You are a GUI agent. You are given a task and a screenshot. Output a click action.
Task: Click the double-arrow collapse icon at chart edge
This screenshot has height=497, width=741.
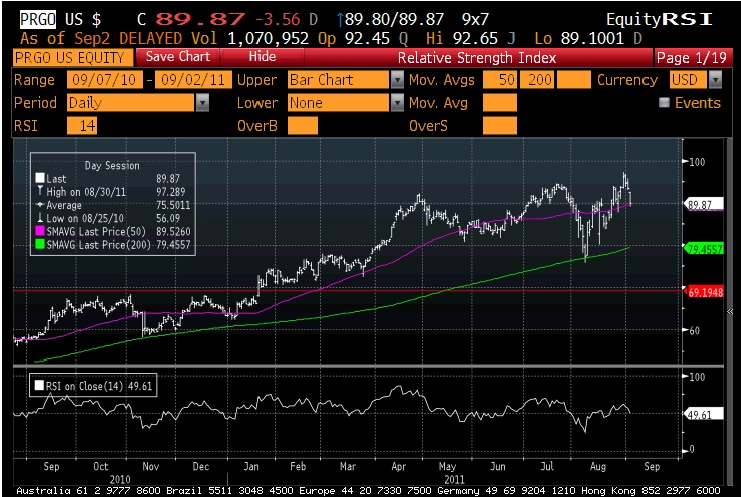(730, 311)
